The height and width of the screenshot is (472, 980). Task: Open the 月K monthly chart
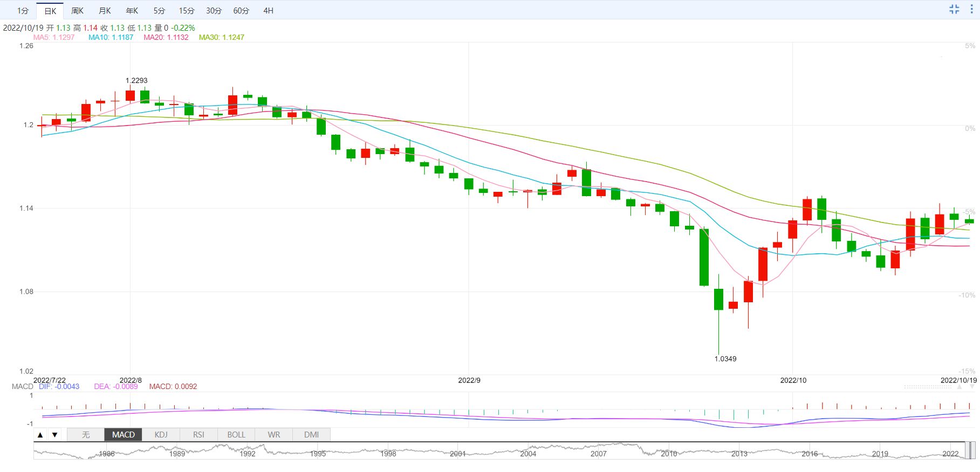click(105, 11)
